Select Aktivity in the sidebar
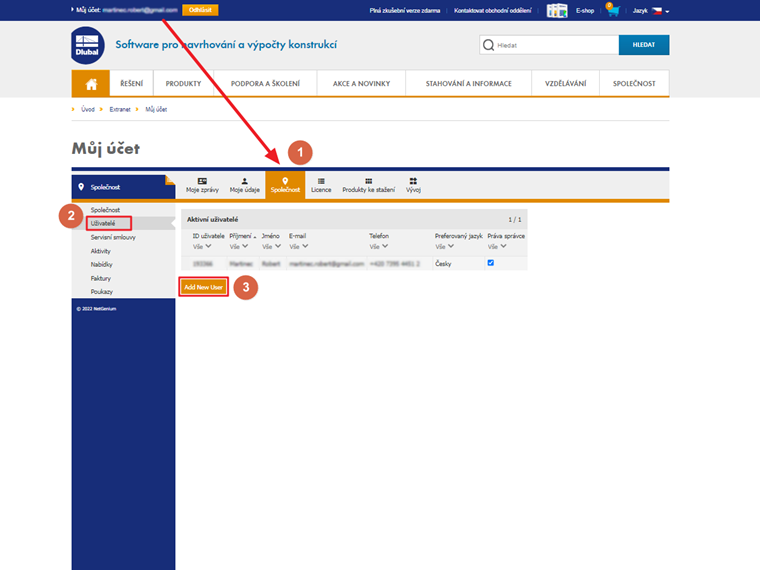Viewport: 760px width, 570px height. pyautogui.click(x=100, y=251)
